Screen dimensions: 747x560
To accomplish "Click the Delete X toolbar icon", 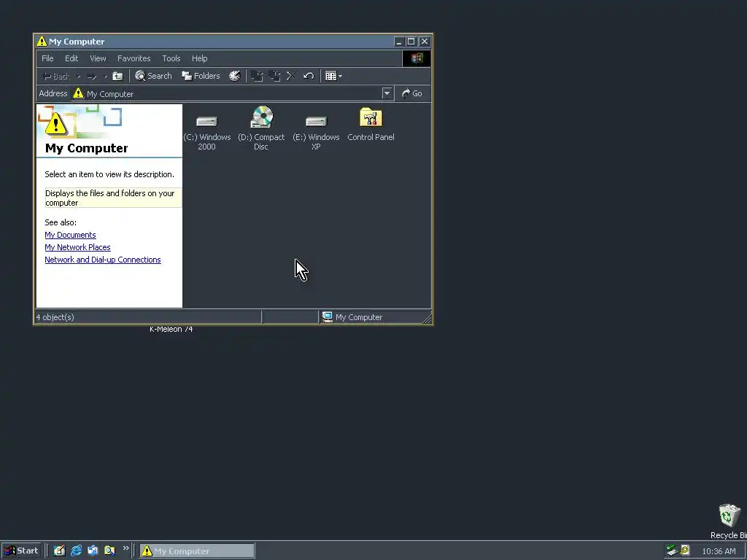I will click(291, 76).
